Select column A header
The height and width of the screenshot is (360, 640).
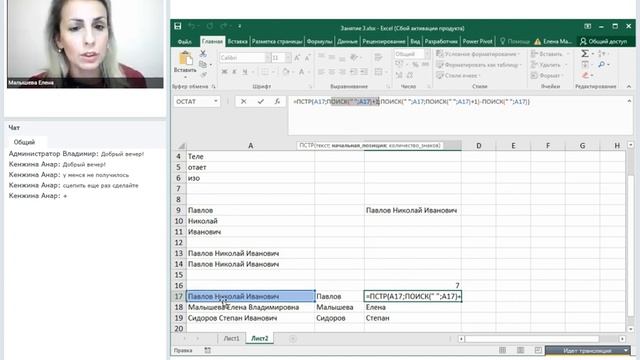[x=251, y=145]
